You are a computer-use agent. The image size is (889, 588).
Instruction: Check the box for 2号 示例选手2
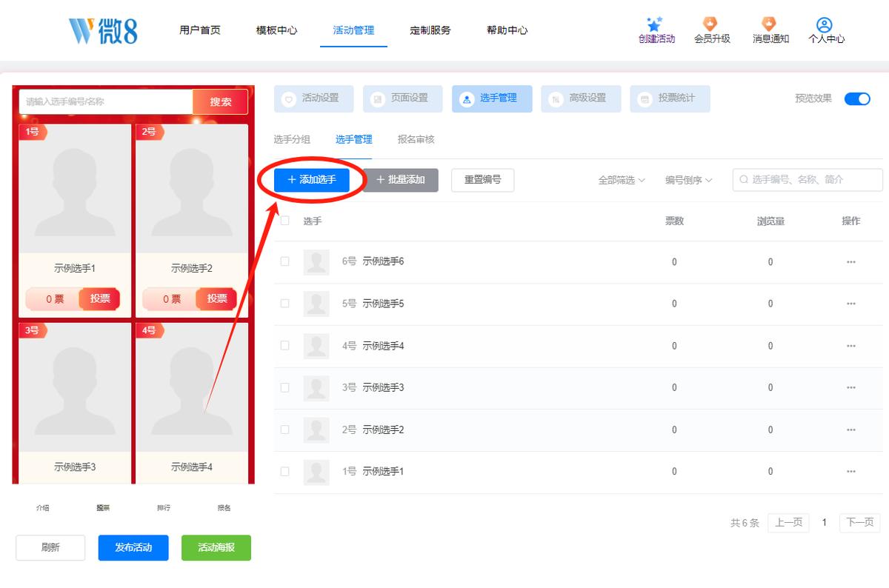pos(284,430)
